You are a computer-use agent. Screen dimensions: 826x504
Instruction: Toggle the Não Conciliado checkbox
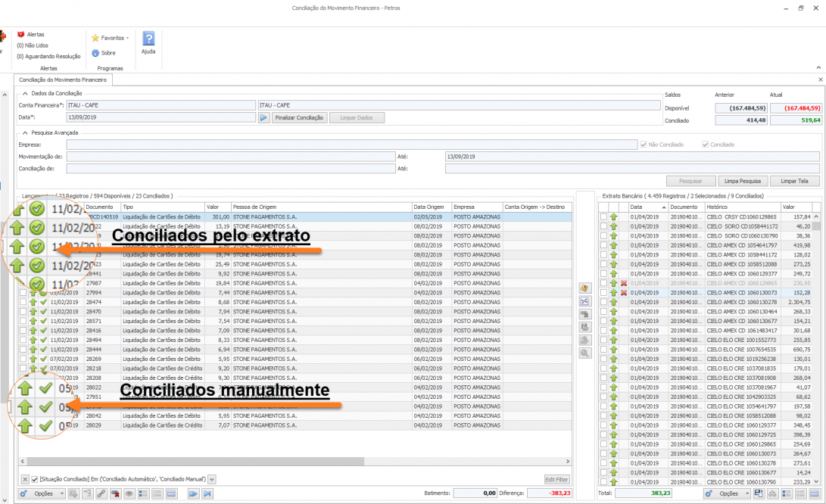click(x=644, y=145)
